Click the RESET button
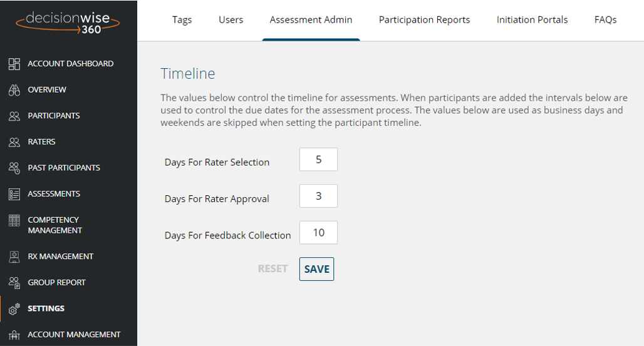The image size is (644, 346). (273, 269)
